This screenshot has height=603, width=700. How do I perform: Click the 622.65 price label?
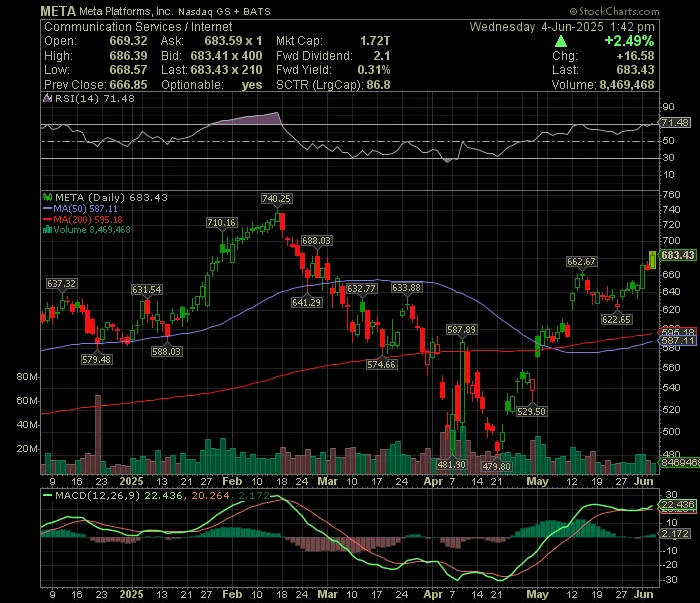click(x=617, y=319)
